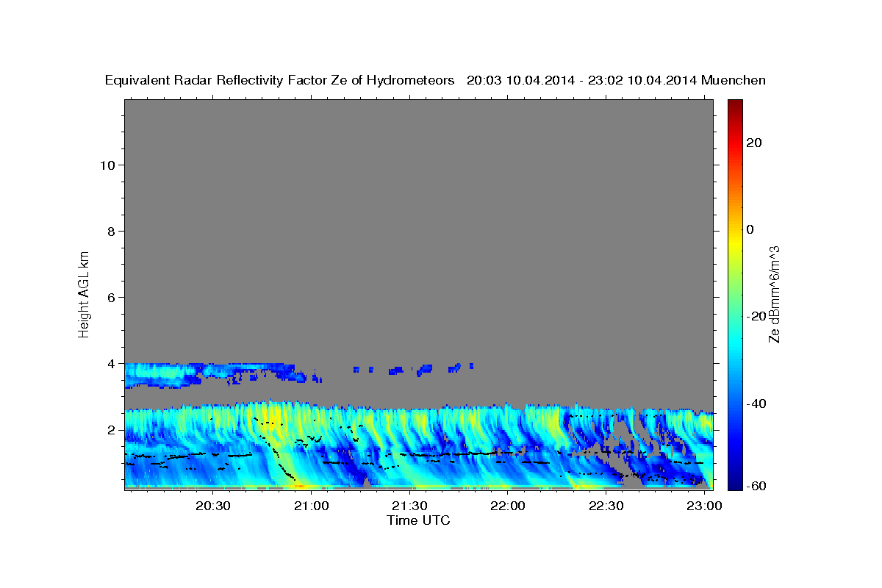Click the height label 6

click(110, 297)
